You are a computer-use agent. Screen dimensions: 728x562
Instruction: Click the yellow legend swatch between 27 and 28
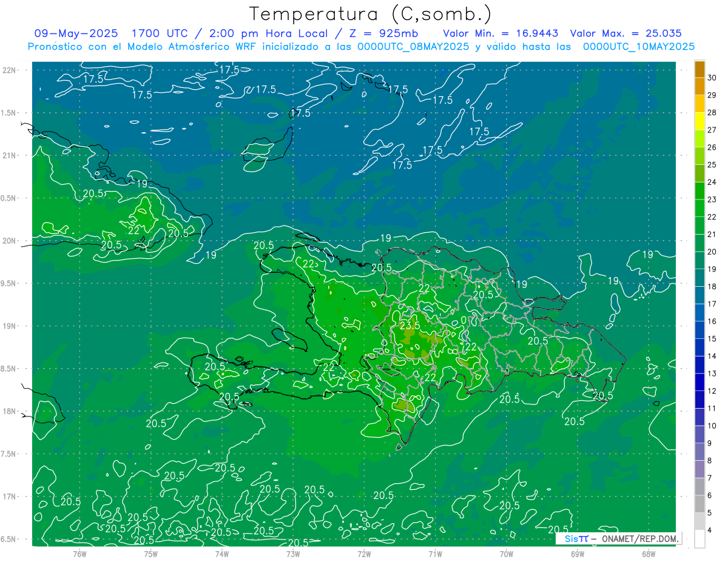pos(699,121)
